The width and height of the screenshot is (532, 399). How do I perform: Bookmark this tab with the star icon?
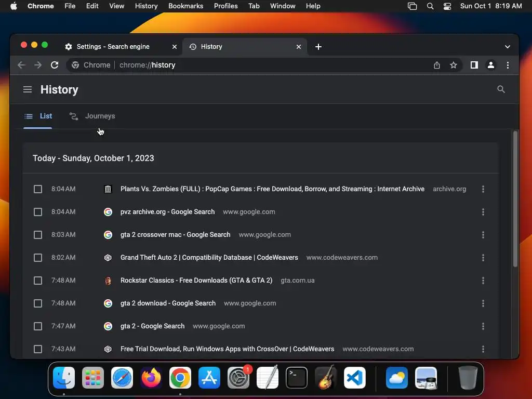coord(453,65)
